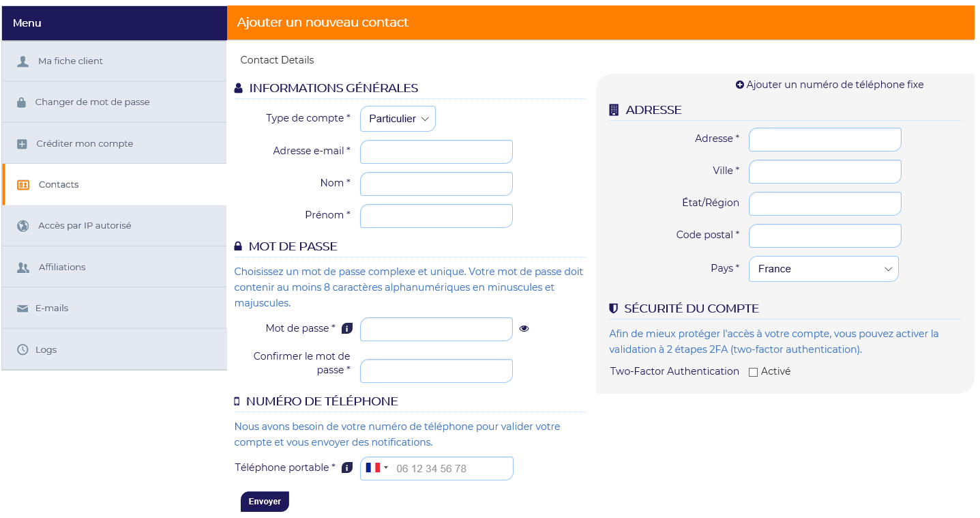Viewport: 980px width, 518px height.
Task: Click the info icon next to Mot de passe
Action: tap(346, 328)
